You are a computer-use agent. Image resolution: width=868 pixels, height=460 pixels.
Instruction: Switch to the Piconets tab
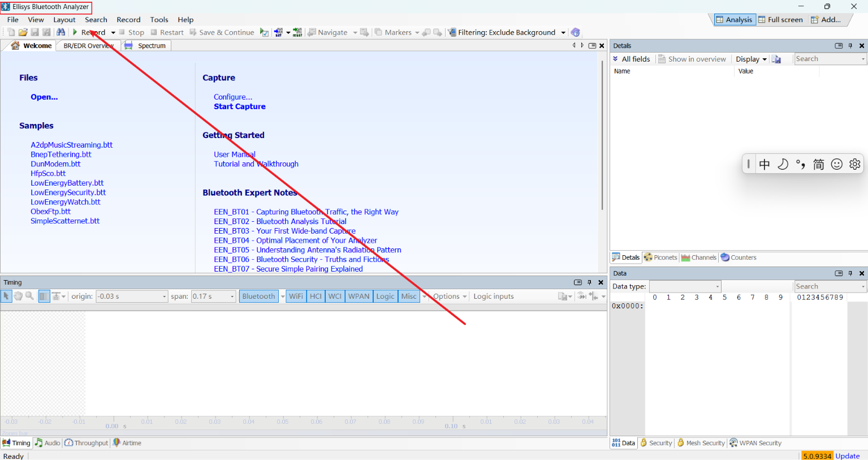(x=660, y=257)
